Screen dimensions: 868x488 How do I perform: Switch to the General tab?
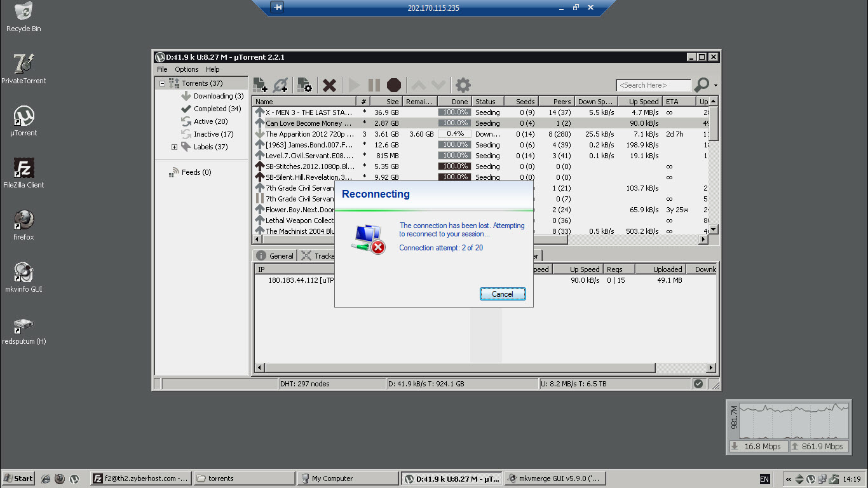tap(275, 256)
